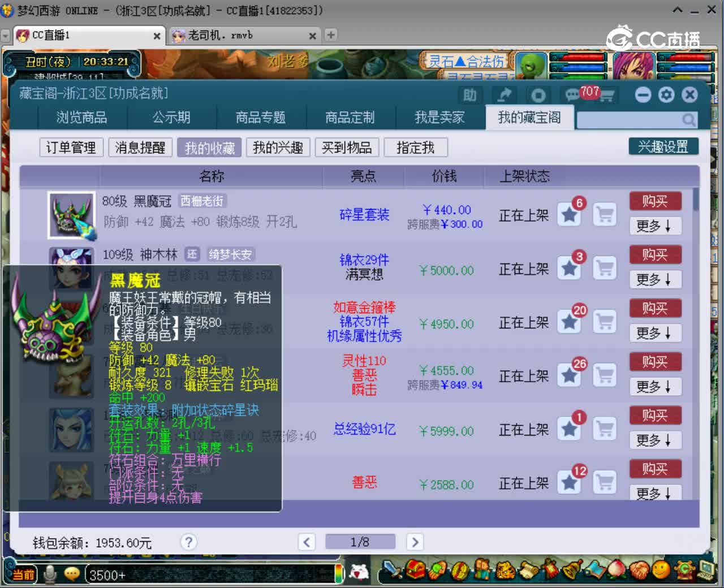This screenshot has height=588, width=724.
Task: Buy the ¥440.00 黑魔冠 with 购买
Action: (655, 201)
